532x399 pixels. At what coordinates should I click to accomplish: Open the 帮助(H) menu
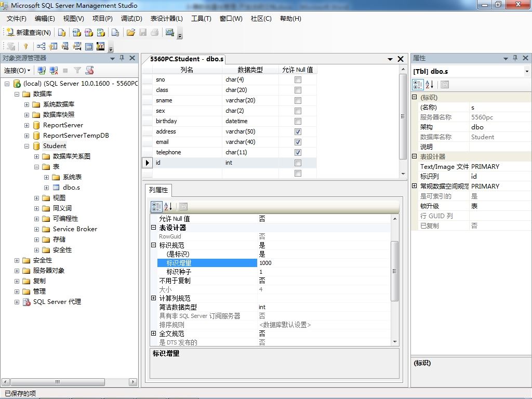[290, 19]
